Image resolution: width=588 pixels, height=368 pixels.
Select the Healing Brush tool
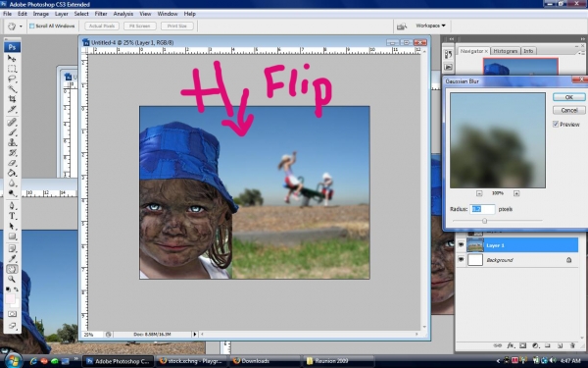click(12, 122)
